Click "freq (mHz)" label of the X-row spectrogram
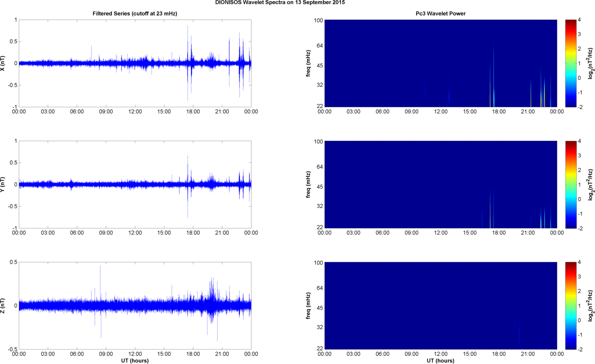595x364 pixels. 309,63
